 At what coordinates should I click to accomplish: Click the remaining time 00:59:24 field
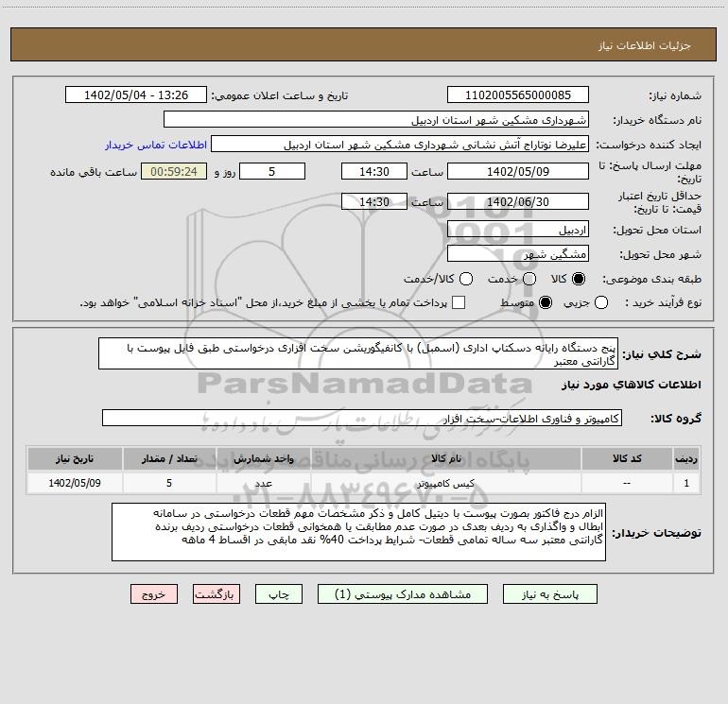(174, 171)
